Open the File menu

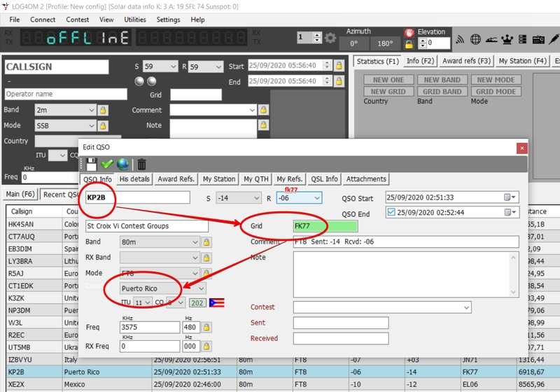[x=14, y=20]
